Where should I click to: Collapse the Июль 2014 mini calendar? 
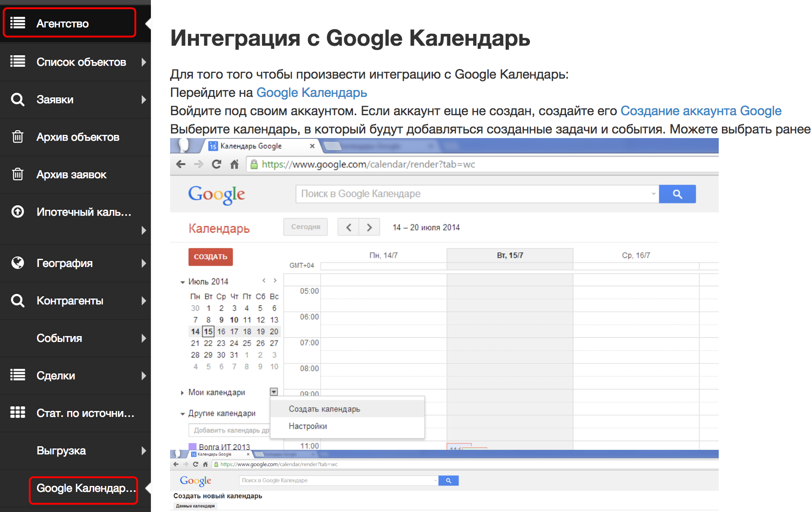[x=182, y=282]
